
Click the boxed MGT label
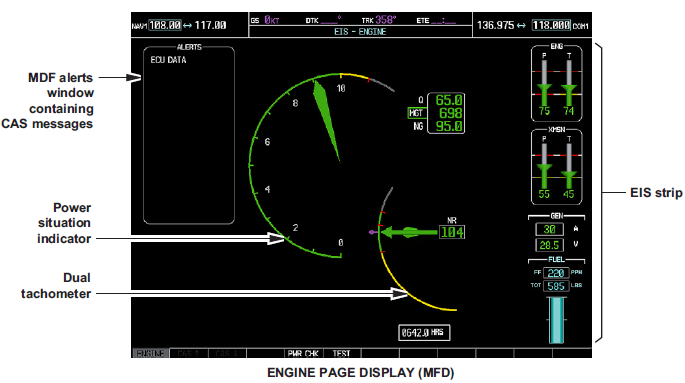(416, 113)
